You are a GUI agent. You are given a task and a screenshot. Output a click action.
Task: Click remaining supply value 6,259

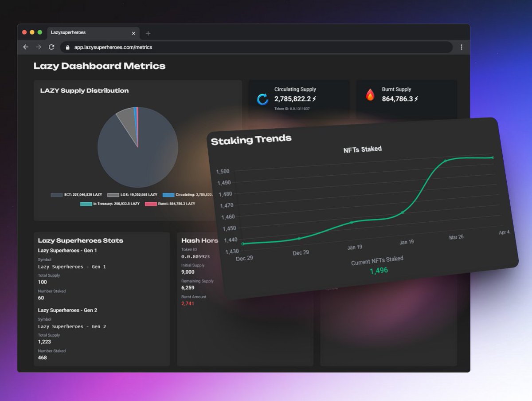[188, 288]
